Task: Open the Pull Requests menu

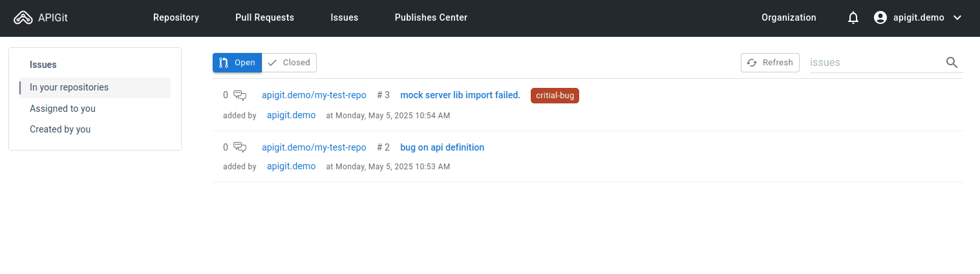Action: (x=264, y=17)
